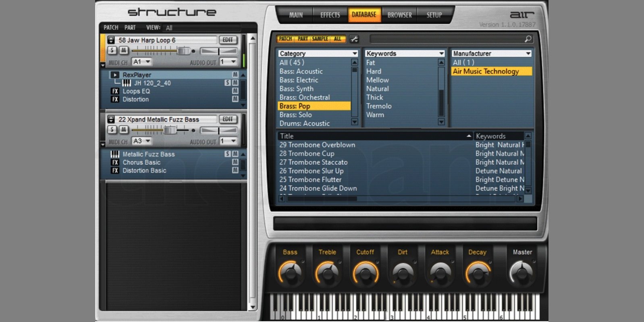Click the magnifier search icon in database
Screen dimensions: 644x322
tap(528, 39)
